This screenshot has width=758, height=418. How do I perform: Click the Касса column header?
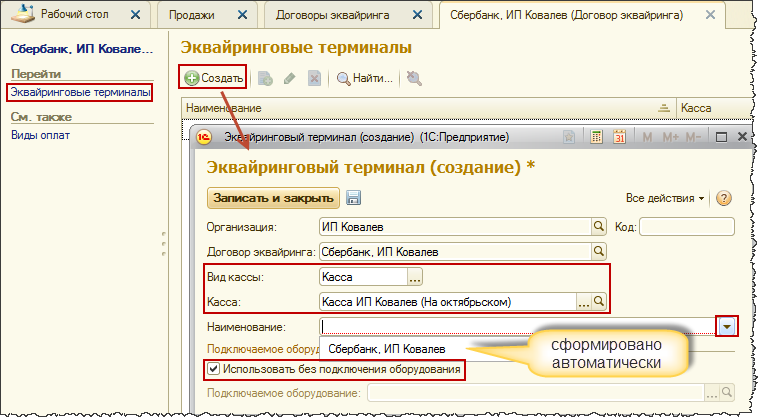(x=714, y=108)
